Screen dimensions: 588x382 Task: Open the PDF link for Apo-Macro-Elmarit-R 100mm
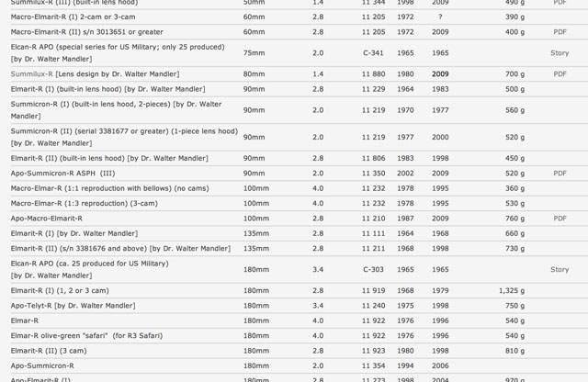(x=560, y=219)
